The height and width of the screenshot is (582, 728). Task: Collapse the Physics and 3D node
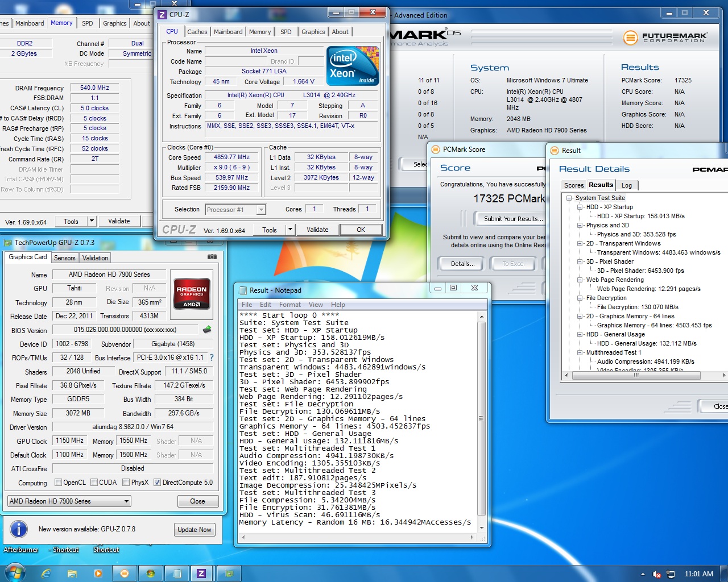pyautogui.click(x=580, y=226)
